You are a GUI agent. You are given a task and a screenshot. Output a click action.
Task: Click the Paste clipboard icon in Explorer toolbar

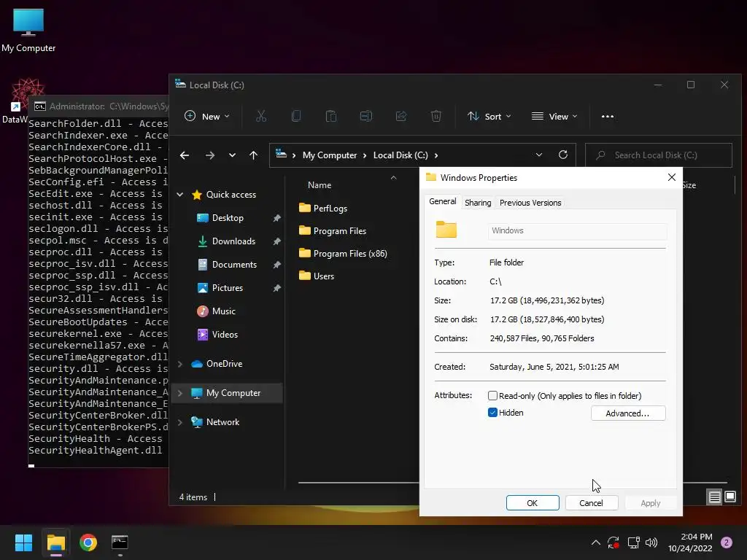click(331, 116)
